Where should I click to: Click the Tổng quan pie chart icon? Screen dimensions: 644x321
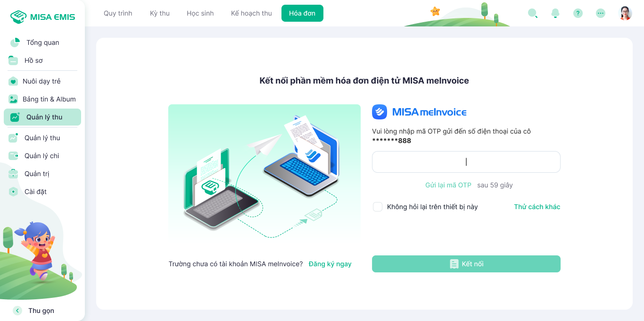pos(15,42)
